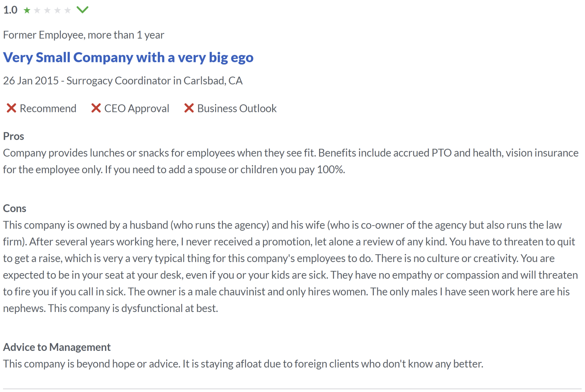Click the advice text about foreign clients

243,364
